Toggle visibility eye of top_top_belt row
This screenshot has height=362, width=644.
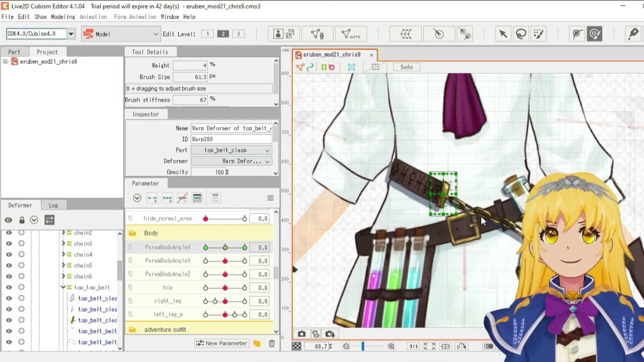(x=9, y=287)
